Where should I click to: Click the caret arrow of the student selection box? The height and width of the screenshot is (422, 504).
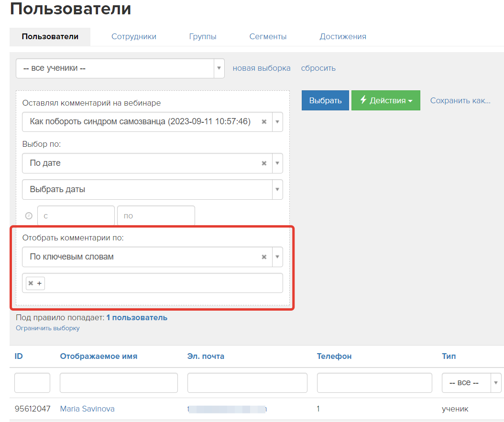(x=219, y=68)
